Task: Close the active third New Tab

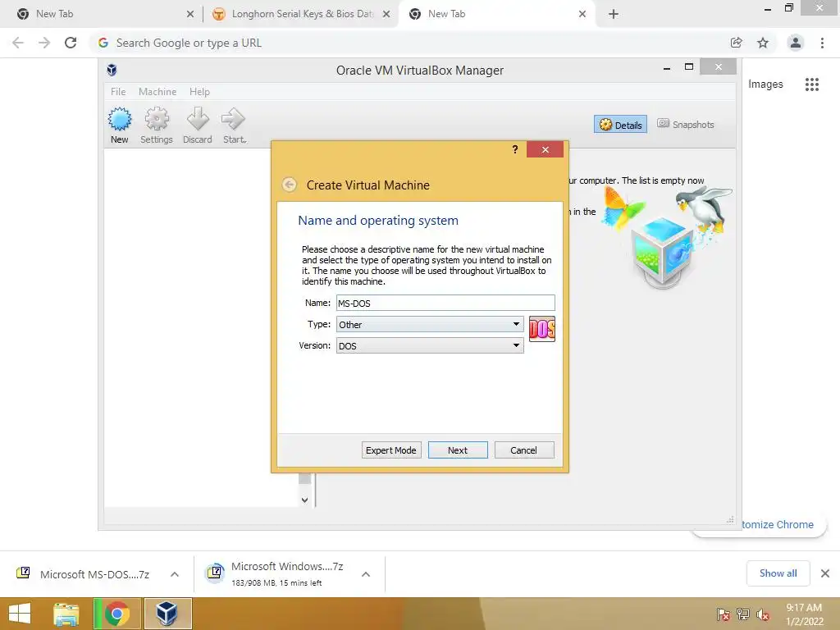Action: click(x=582, y=14)
